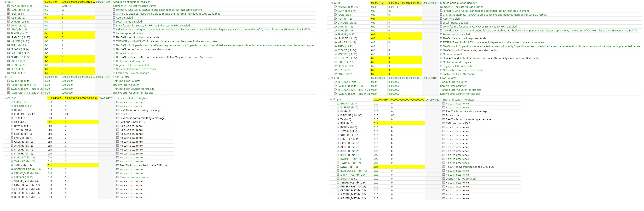The height and width of the screenshot is (211, 644).
Task: Click the icon beside 'Overrun has not occurred.' in right panel
Action: click(x=444, y=179)
